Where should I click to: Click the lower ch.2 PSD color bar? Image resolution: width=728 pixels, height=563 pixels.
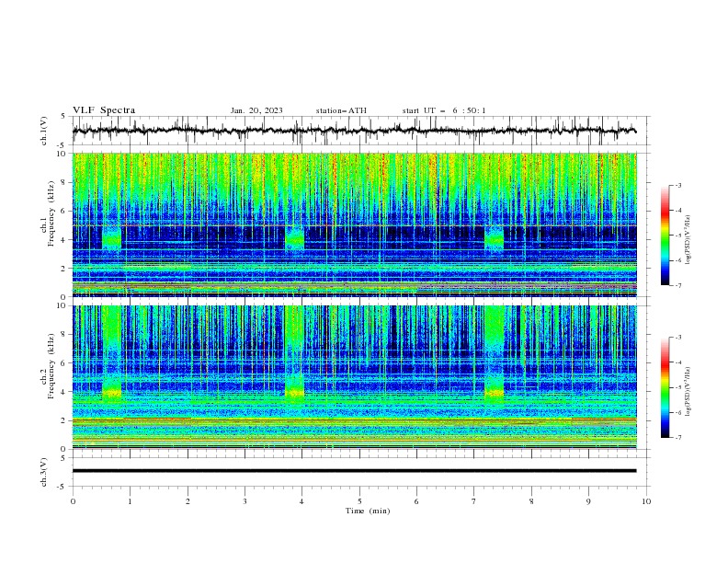[x=665, y=387]
